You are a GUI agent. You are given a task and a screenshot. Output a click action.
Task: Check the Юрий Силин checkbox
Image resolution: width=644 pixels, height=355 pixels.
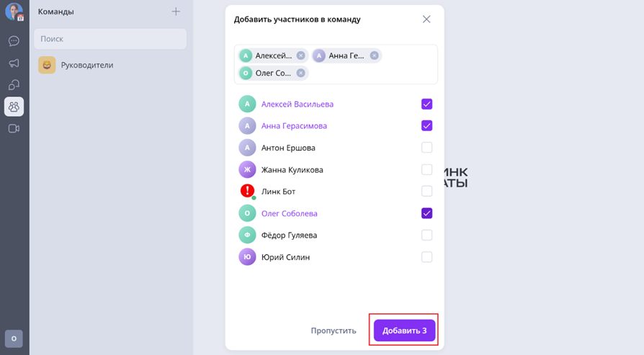click(426, 257)
